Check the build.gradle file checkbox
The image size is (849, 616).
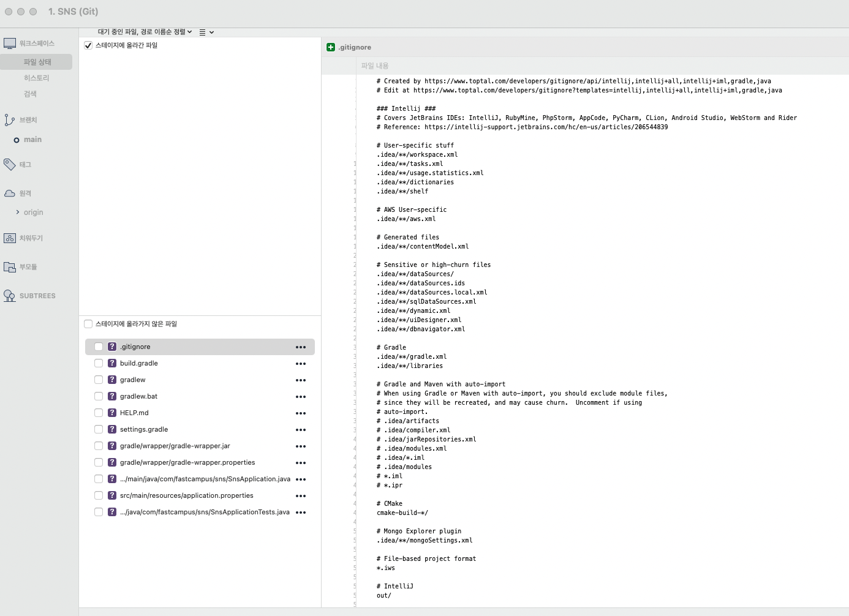[x=99, y=363]
